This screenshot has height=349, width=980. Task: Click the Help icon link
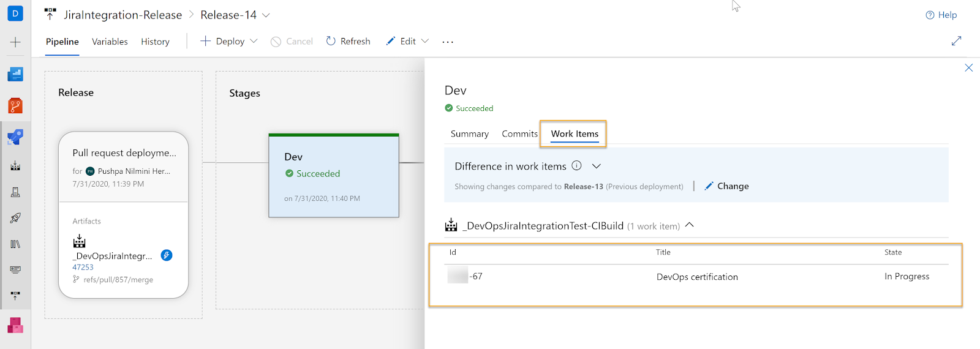941,15
